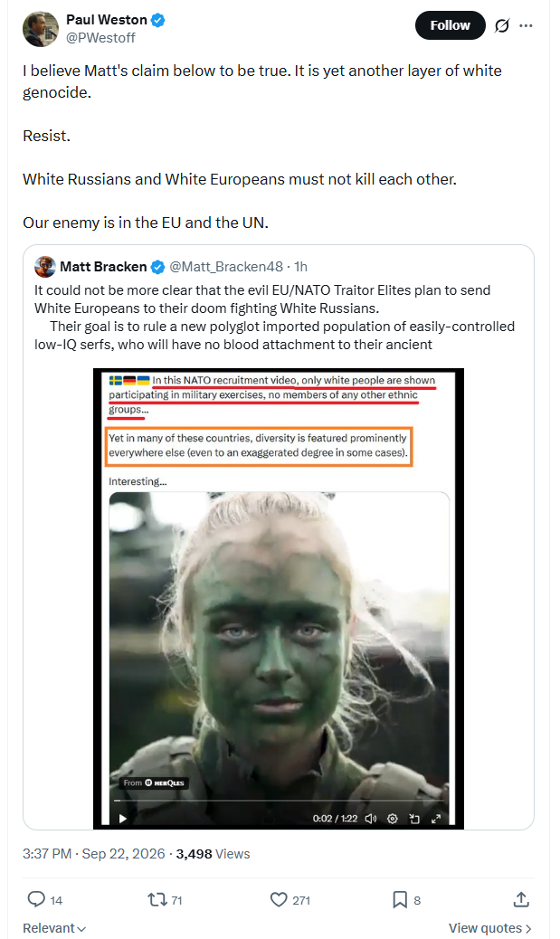Open the three-dot more options menu
Viewport: 560px width, 939px height.
(x=526, y=25)
